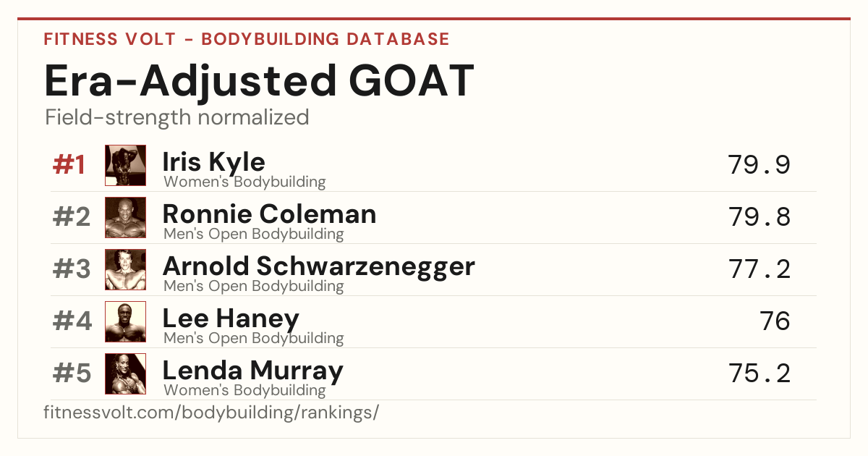The image size is (868, 456).
Task: Click Lee Haney's thumbnail photo
Action: (126, 322)
